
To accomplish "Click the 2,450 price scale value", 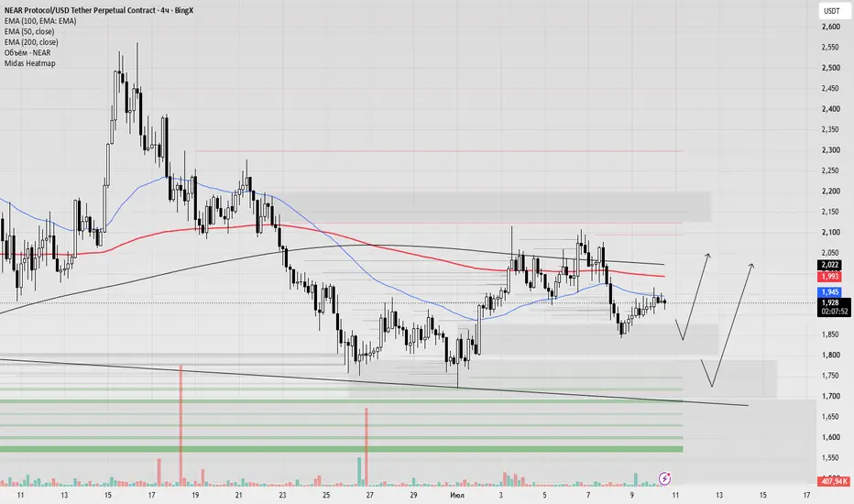I will [x=830, y=88].
